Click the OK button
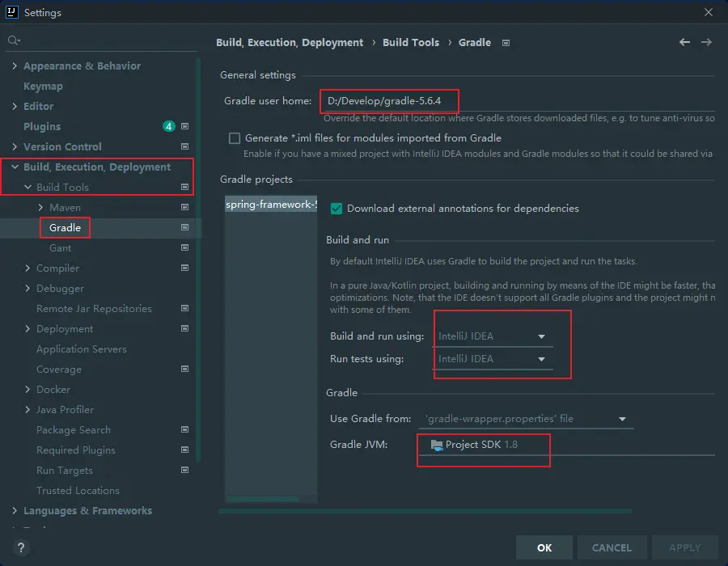The image size is (728, 566). pyautogui.click(x=544, y=547)
